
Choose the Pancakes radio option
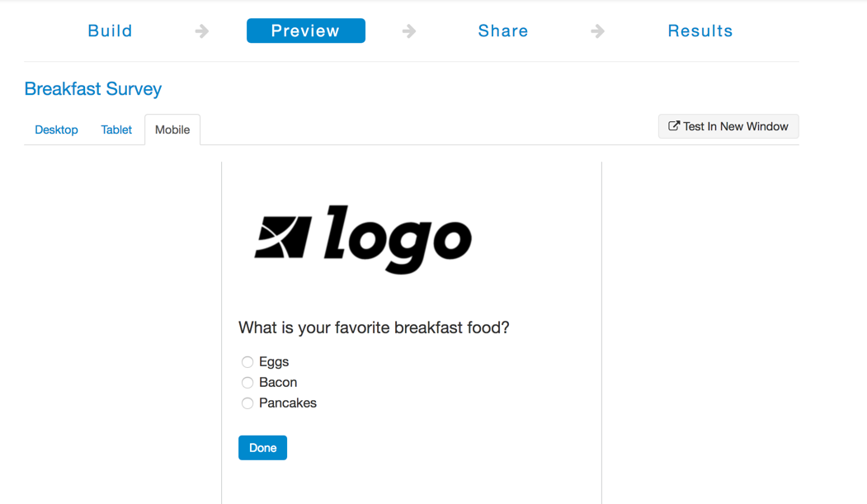pyautogui.click(x=247, y=403)
